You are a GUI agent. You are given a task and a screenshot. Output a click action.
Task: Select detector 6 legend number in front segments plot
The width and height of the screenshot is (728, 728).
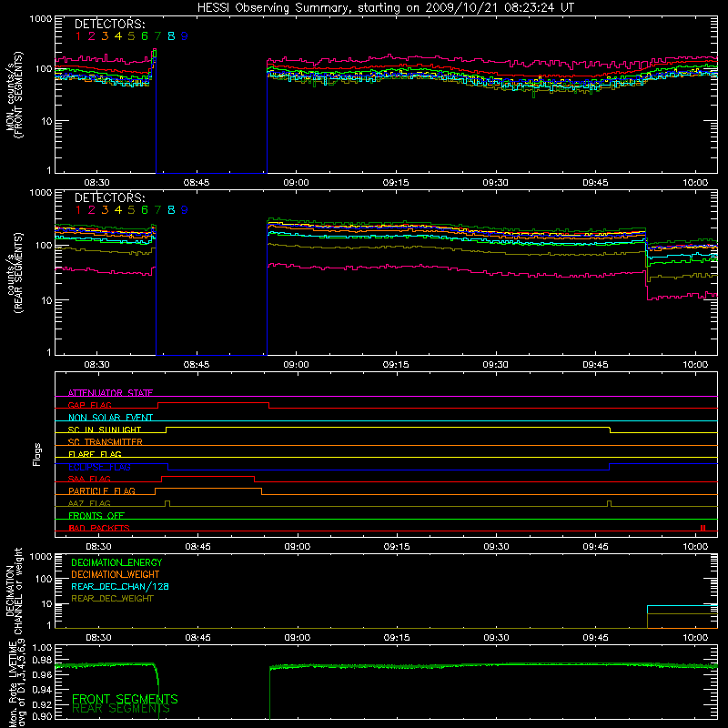click(145, 36)
